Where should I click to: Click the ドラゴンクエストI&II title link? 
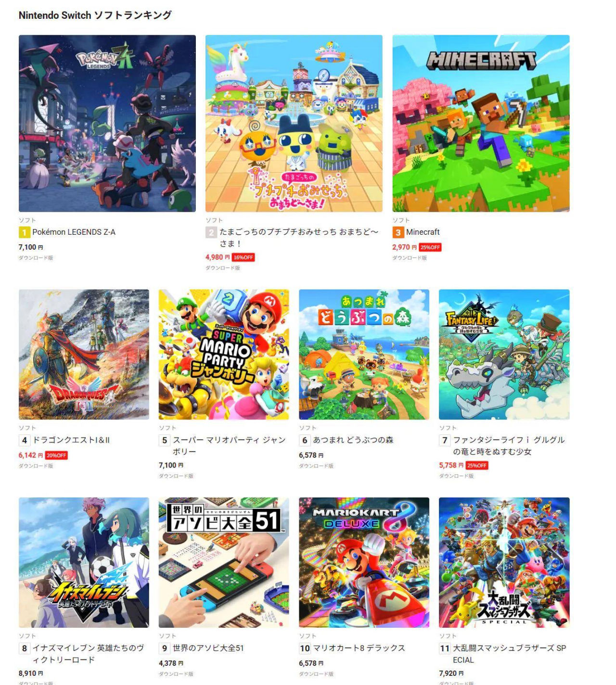click(x=71, y=440)
